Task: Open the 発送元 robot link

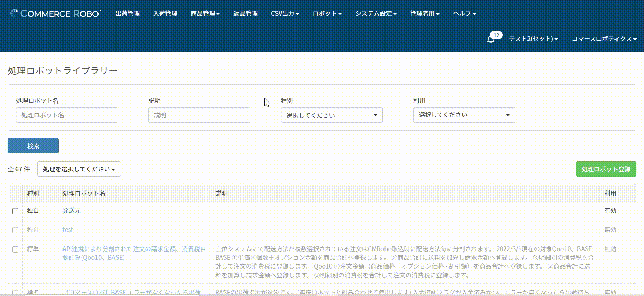Action: (72, 210)
